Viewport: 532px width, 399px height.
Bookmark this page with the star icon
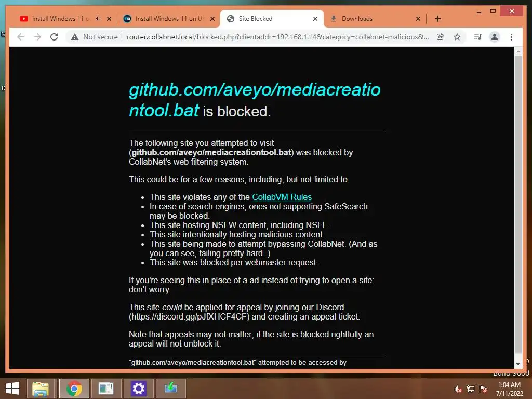(x=457, y=37)
